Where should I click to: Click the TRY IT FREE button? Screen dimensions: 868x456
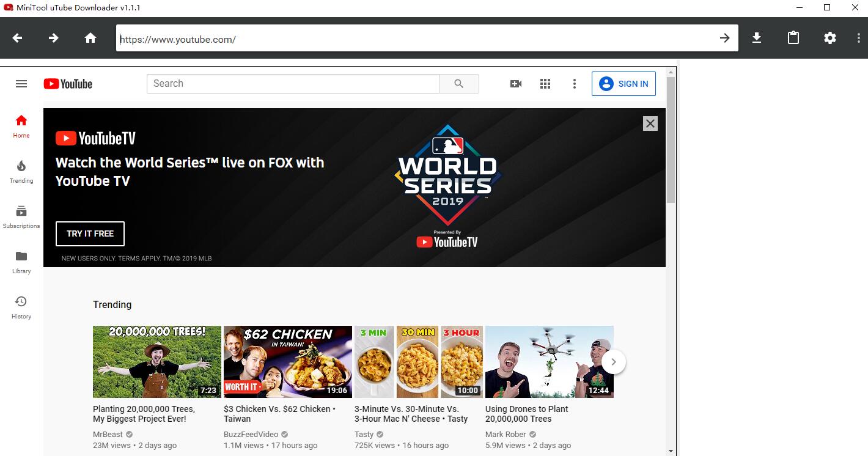(90, 234)
